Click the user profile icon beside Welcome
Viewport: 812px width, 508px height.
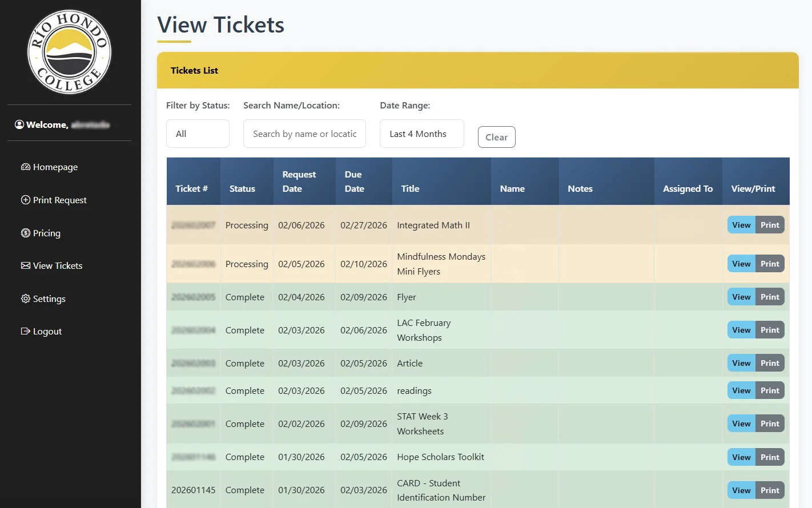point(19,124)
